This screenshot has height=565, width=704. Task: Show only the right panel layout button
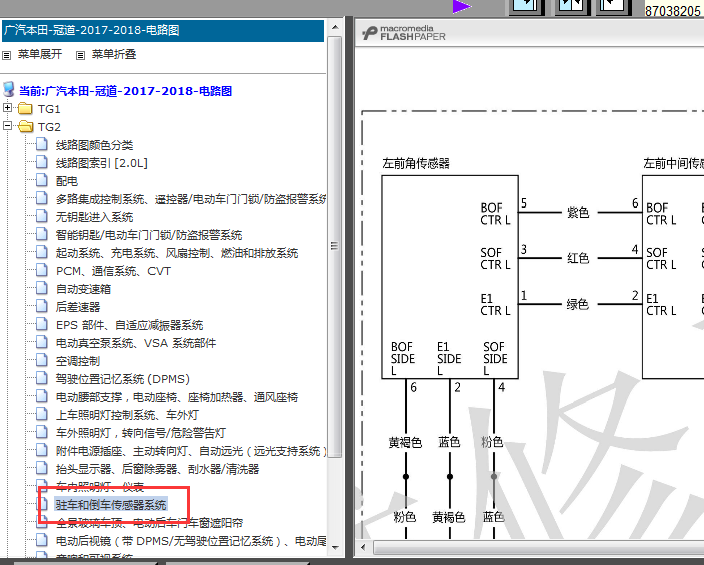tap(614, 5)
